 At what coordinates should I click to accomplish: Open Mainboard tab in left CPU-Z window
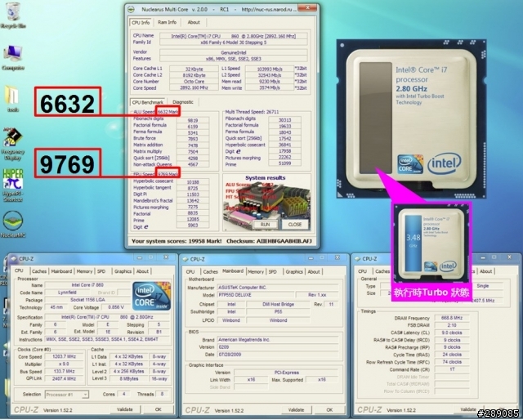coord(61,271)
